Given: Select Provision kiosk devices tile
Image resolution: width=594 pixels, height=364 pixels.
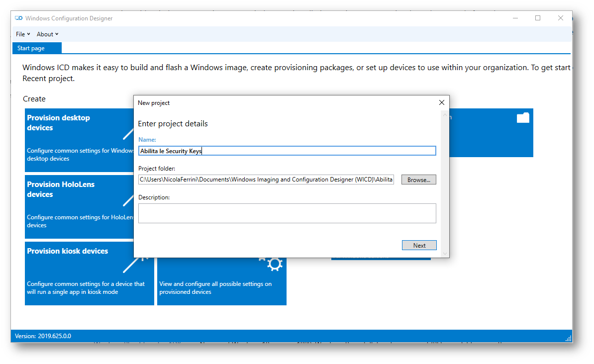Looking at the screenshot, I should click(x=90, y=273).
